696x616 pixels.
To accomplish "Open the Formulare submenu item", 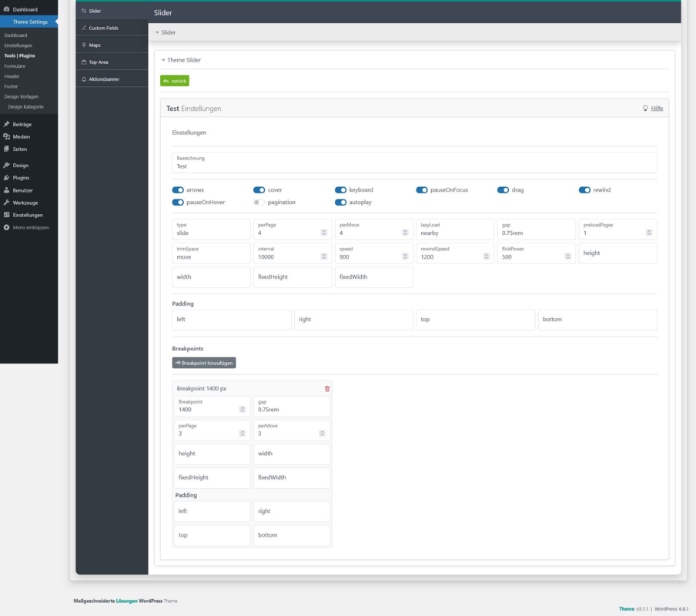I will click(15, 66).
